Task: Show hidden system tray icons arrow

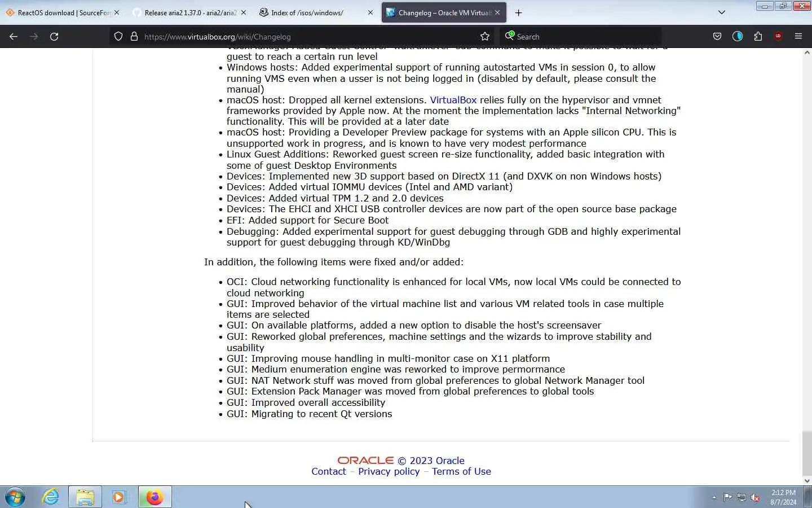Action: tap(714, 497)
